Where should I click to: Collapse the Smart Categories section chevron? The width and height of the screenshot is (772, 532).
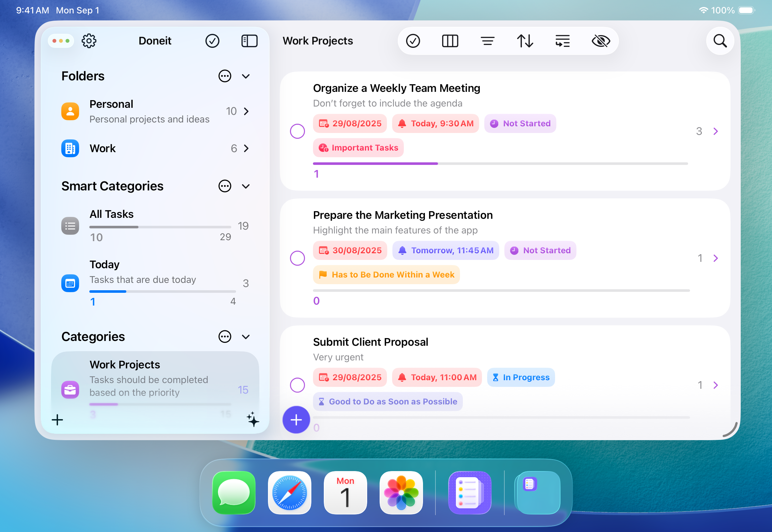coord(246,186)
